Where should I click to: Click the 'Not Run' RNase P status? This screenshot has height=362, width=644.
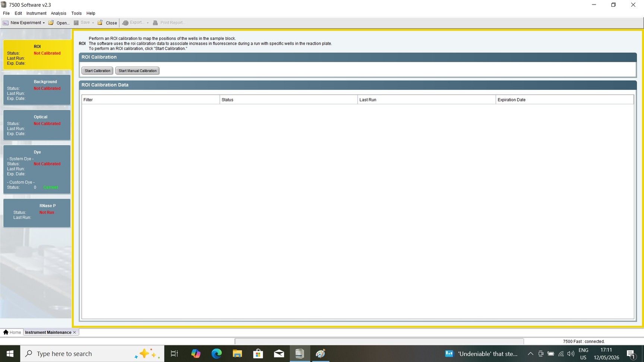pos(47,212)
